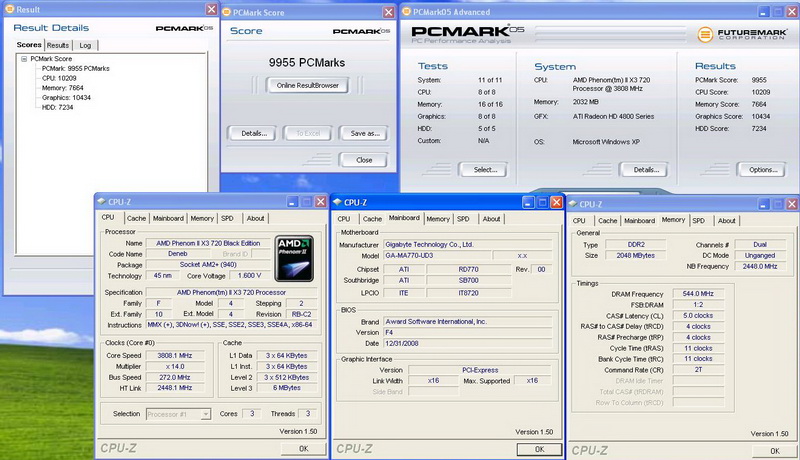The width and height of the screenshot is (800, 460).
Task: Click the Core Speed 3808.1 MHz field
Action: coord(174,355)
